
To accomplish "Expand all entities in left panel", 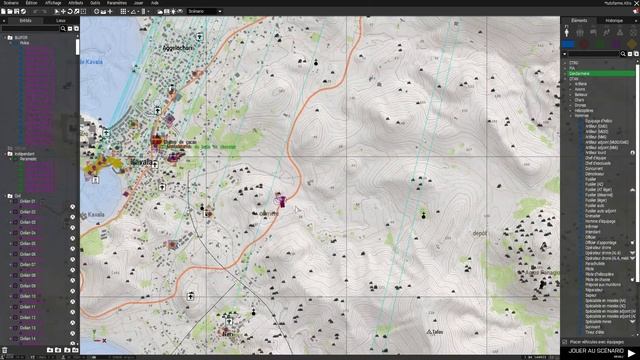I will pos(76,29).
